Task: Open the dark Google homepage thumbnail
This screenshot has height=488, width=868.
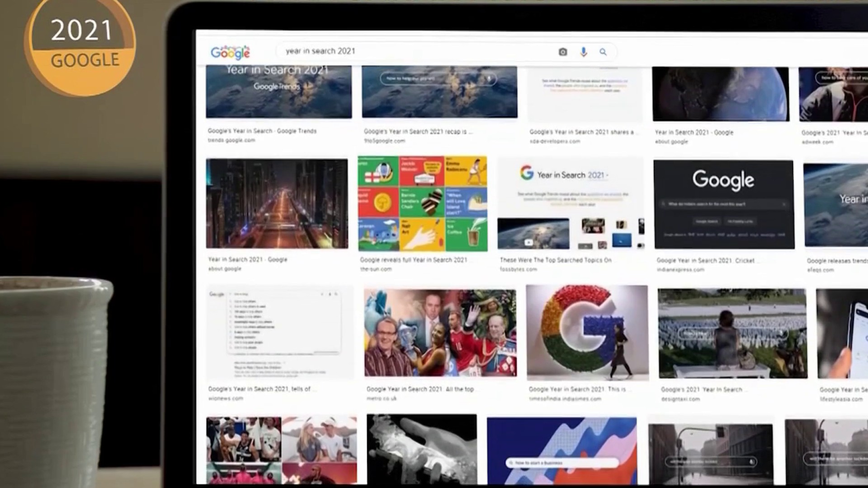Action: point(724,204)
